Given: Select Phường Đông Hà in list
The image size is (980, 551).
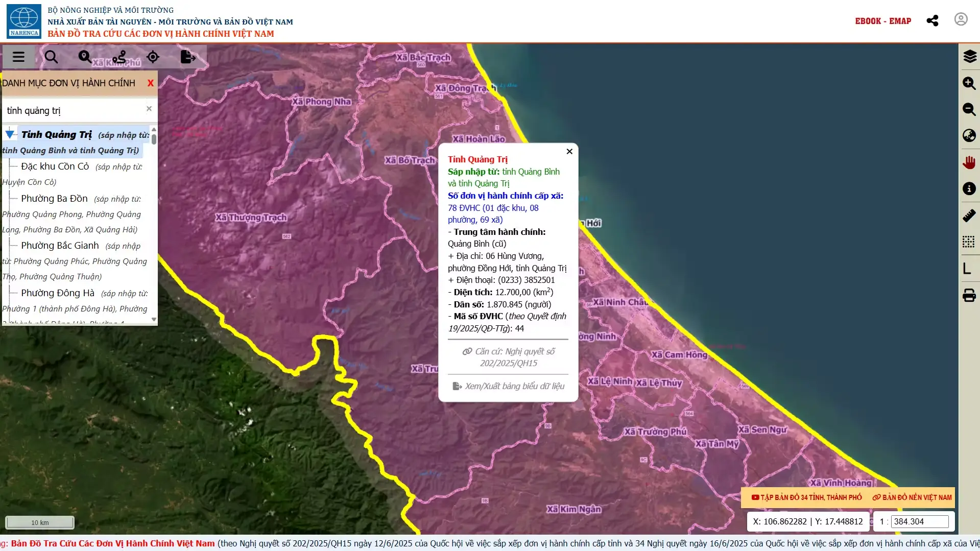Looking at the screenshot, I should coord(58,293).
